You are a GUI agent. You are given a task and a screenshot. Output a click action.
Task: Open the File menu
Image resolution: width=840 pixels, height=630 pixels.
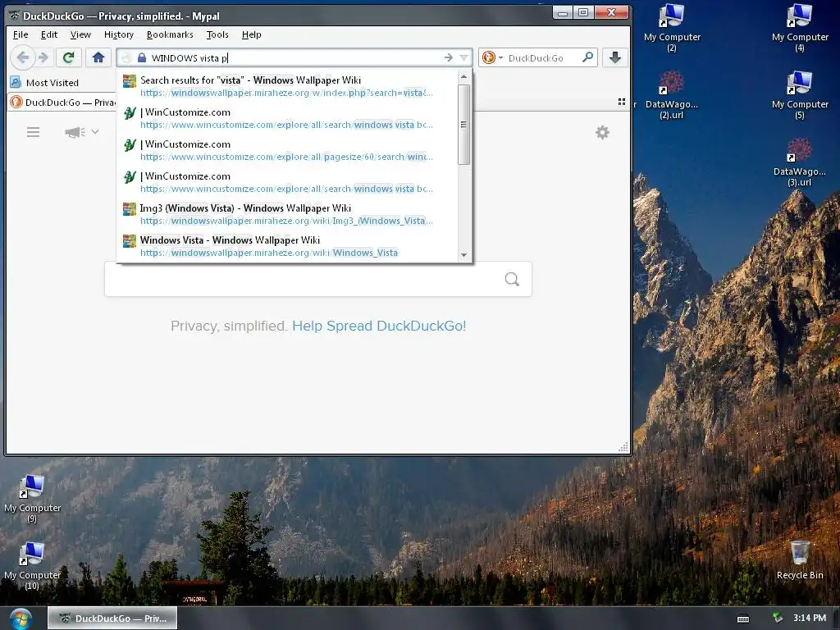click(x=21, y=34)
